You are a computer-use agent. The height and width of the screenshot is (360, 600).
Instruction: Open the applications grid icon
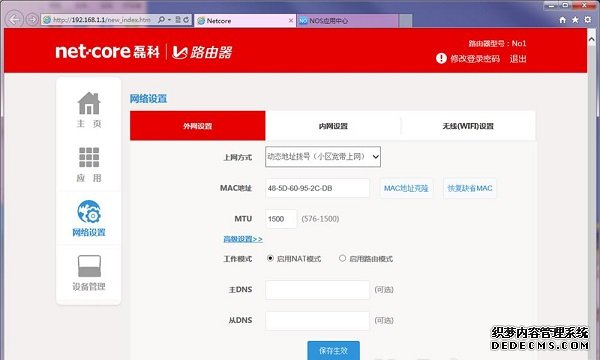89,157
